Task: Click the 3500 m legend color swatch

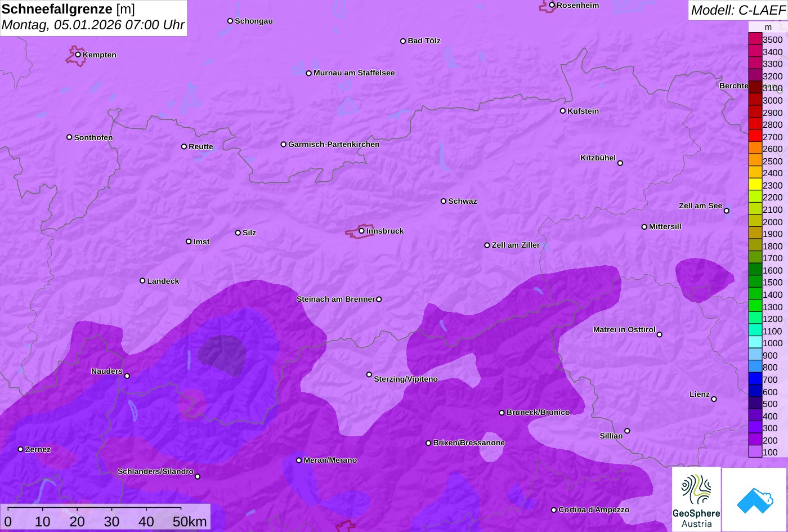Action: coord(755,39)
